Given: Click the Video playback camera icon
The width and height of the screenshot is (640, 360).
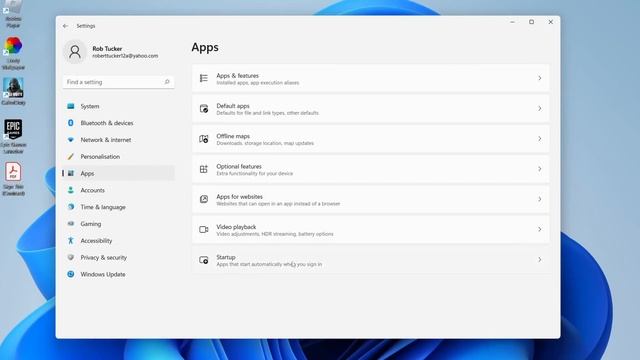Looking at the screenshot, I should click(204, 229).
